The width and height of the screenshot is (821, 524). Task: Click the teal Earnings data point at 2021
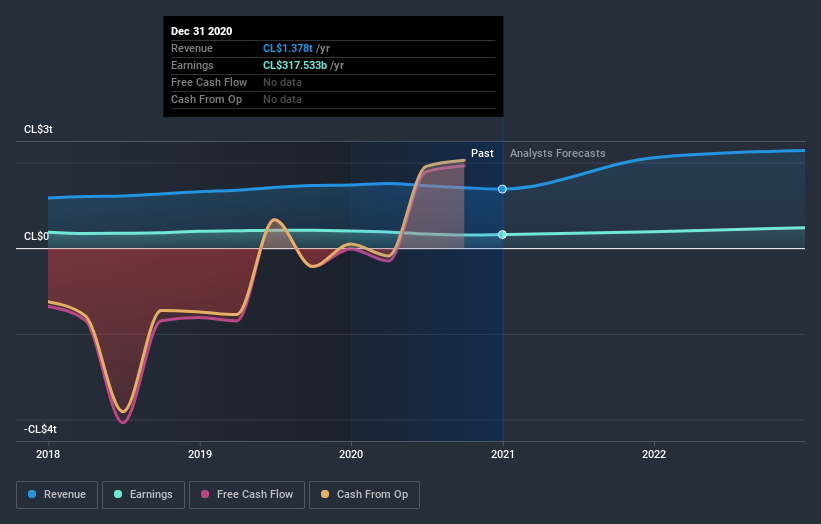click(502, 235)
